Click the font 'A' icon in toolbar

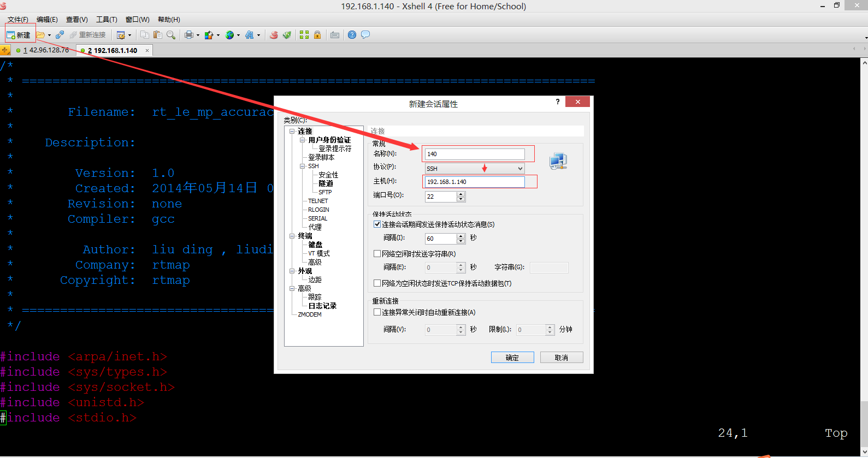pyautogui.click(x=250, y=35)
